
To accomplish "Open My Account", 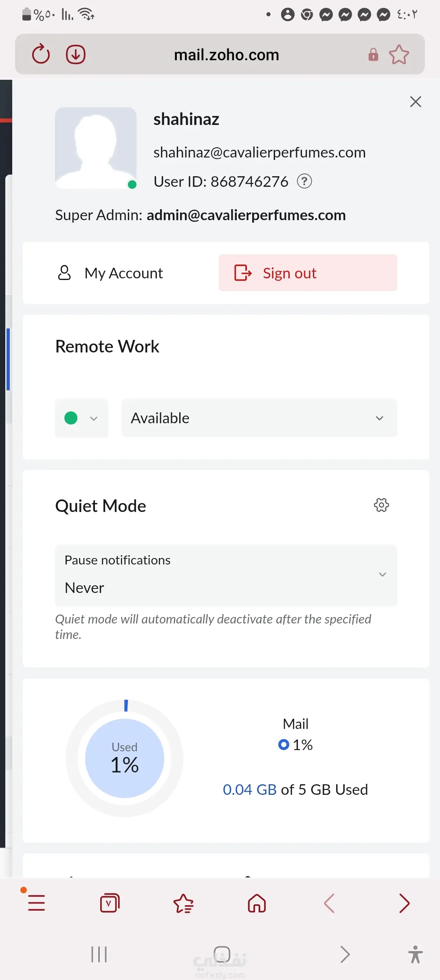I will (x=111, y=273).
